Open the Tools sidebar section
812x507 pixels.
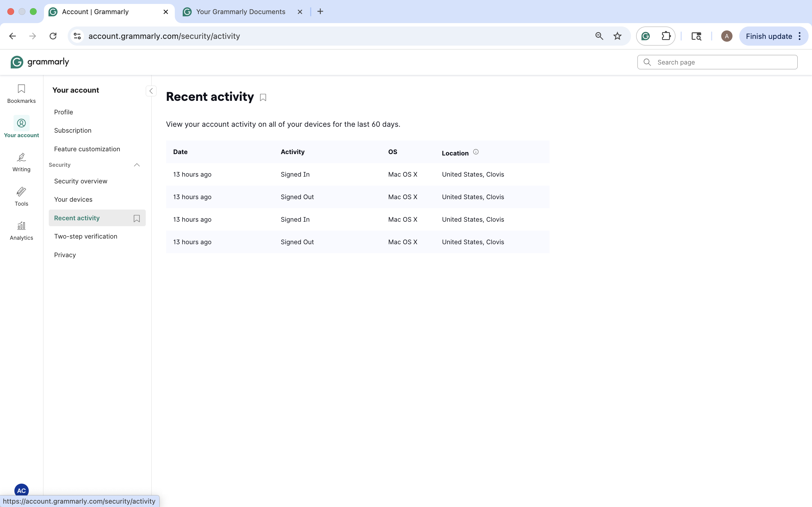coord(21,197)
